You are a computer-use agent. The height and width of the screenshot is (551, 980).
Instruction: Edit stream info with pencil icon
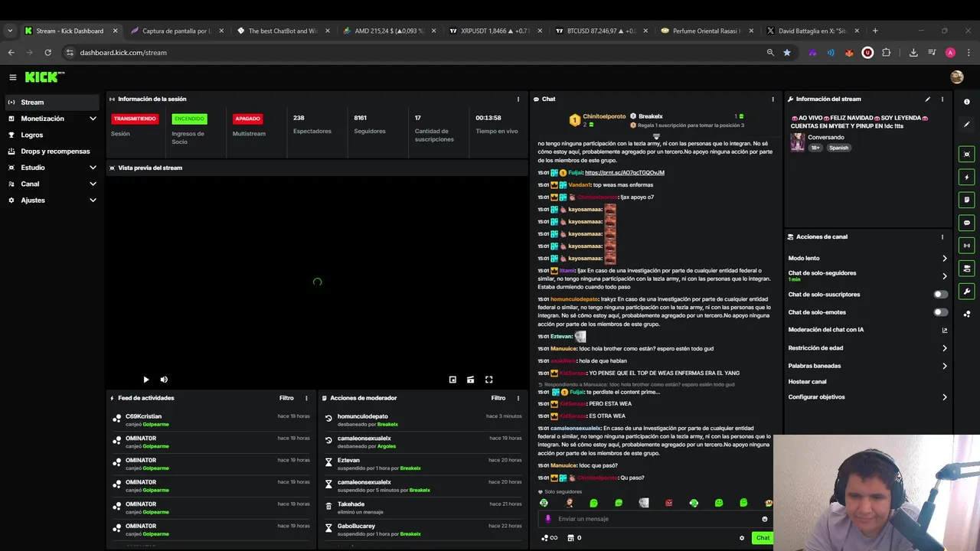pyautogui.click(x=928, y=99)
